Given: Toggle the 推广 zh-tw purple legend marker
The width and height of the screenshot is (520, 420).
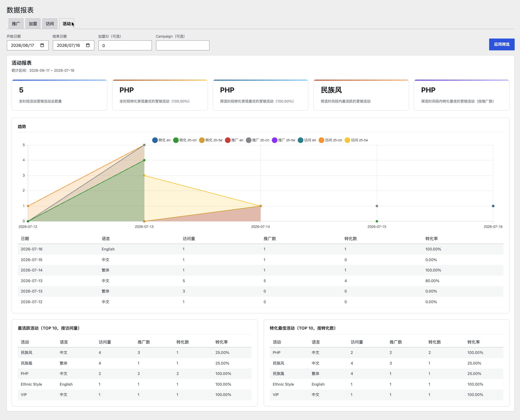Looking at the screenshot, I should [275, 140].
